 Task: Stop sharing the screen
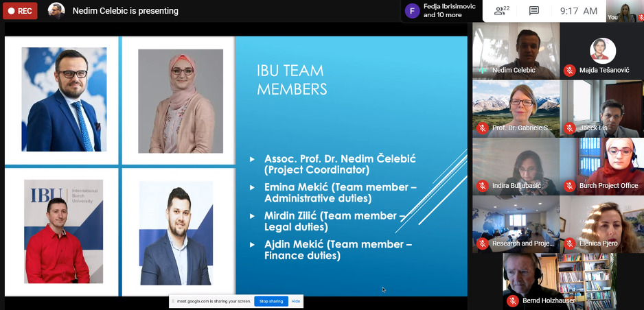coord(271,301)
